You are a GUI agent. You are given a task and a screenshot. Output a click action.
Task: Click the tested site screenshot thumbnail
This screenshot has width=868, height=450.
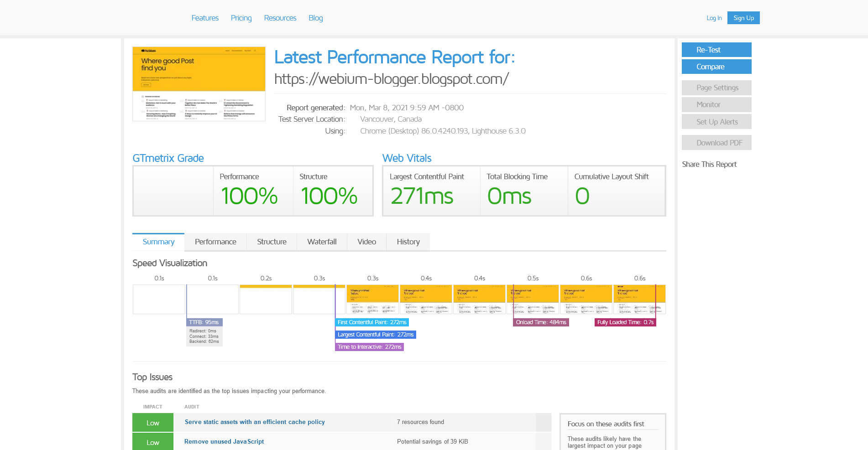pyautogui.click(x=199, y=84)
